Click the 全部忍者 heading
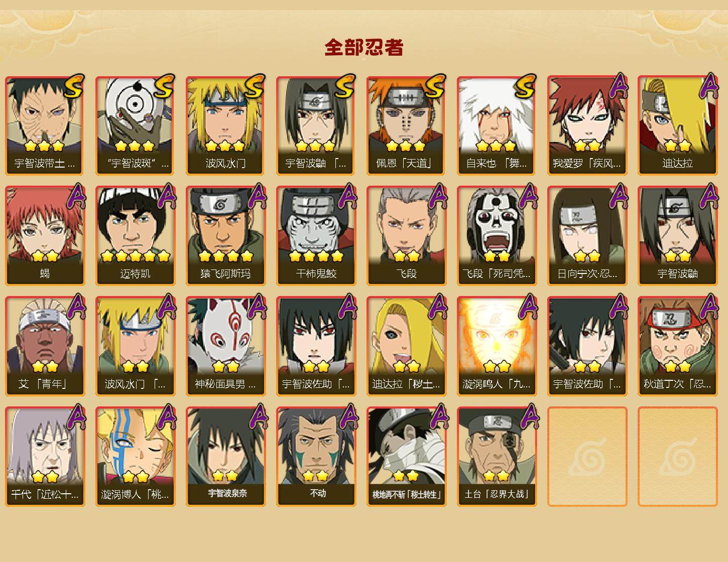The width and height of the screenshot is (728, 562). (364, 48)
